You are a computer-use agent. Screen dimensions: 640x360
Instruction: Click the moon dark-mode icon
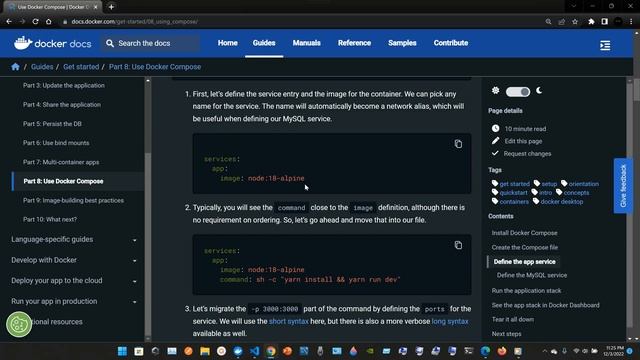point(539,91)
